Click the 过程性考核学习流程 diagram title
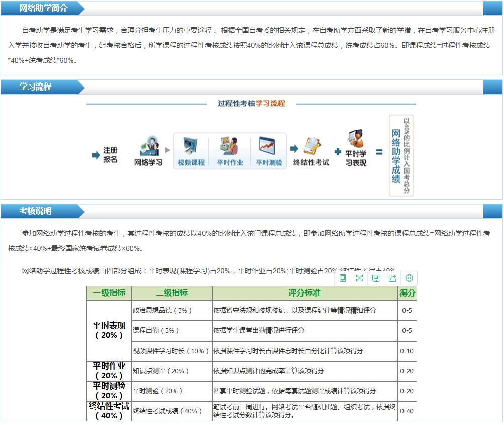This screenshot has height=425, width=504. pos(251,104)
